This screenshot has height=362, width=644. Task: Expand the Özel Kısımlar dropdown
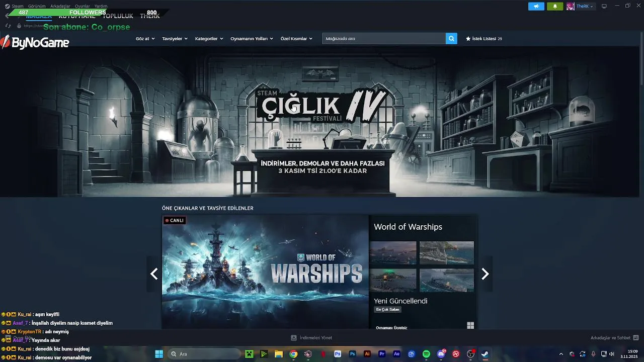click(296, 38)
